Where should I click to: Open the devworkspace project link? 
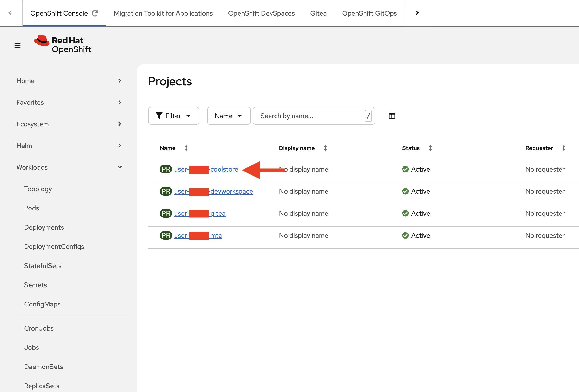pyautogui.click(x=232, y=191)
